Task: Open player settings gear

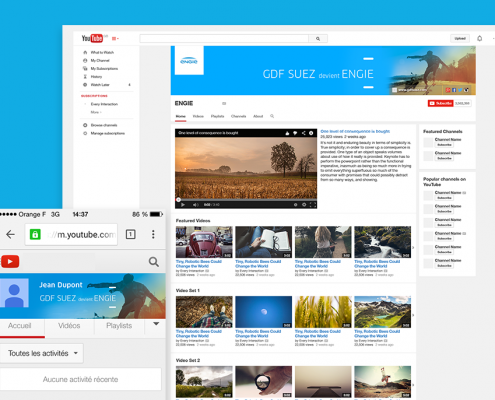Action: click(x=304, y=205)
